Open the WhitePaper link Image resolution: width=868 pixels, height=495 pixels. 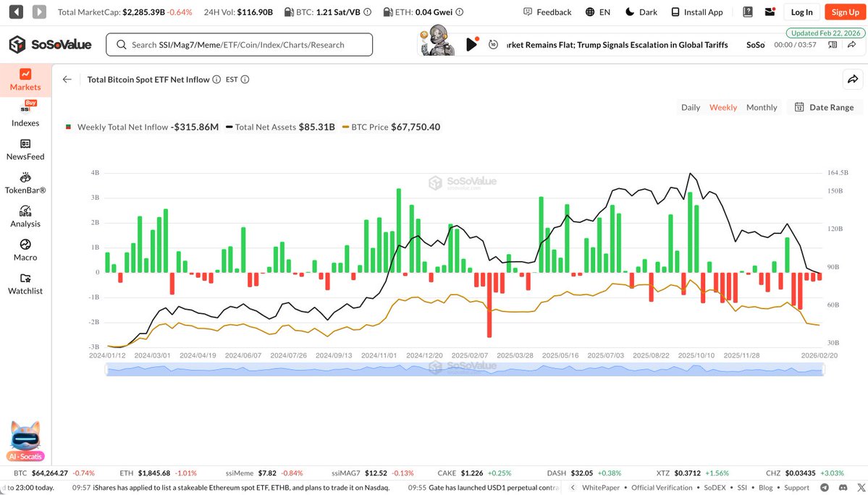point(602,487)
